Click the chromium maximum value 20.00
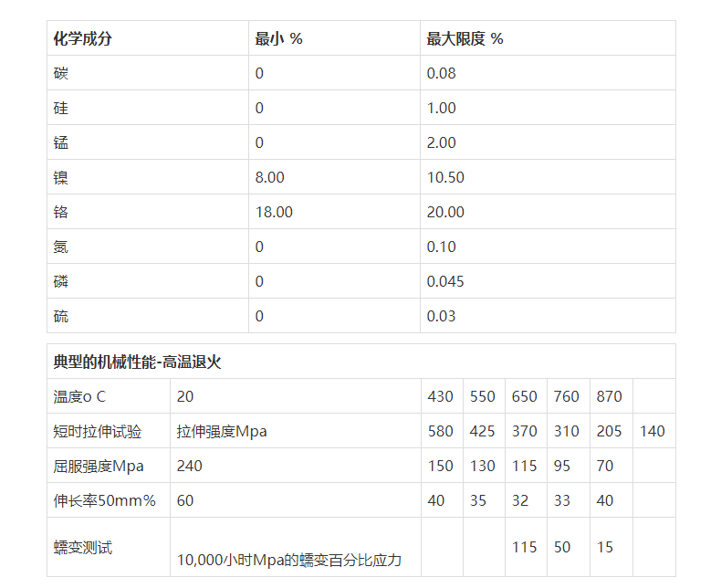Screen dimensions: 721x588 (445, 212)
